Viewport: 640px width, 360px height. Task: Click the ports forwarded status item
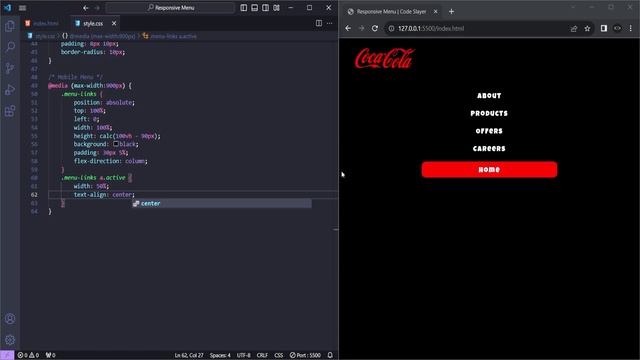51,355
